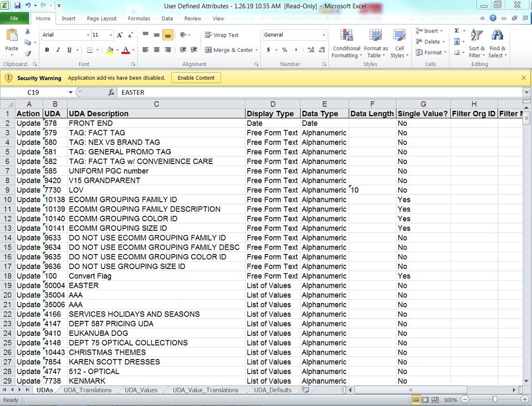The width and height of the screenshot is (532, 406).
Task: Switch to Normal view in status bar
Action: click(x=415, y=400)
